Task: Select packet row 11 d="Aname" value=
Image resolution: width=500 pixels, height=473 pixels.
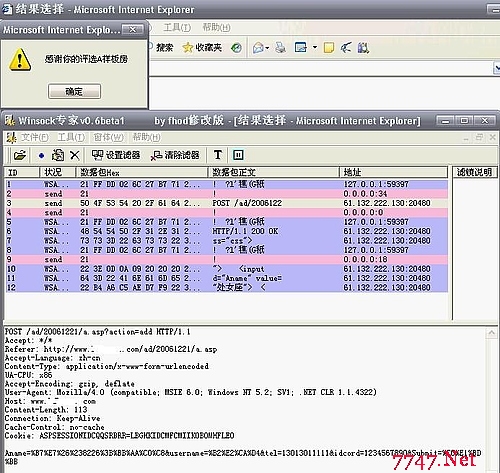Action: (x=227, y=278)
